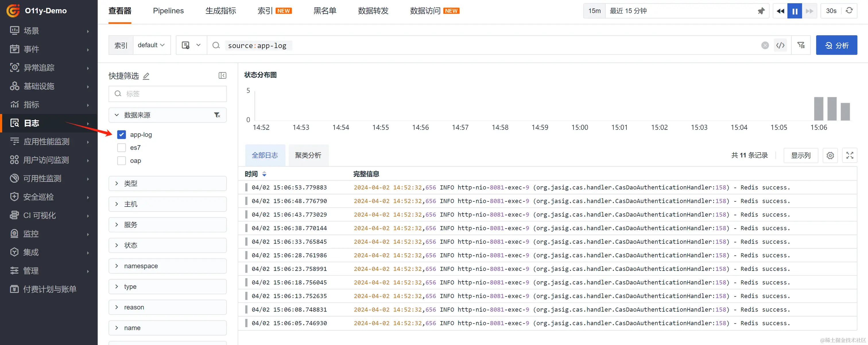This screenshot has height=345, width=868.
Task: Click the blue 分析 button
Action: pyautogui.click(x=836, y=45)
